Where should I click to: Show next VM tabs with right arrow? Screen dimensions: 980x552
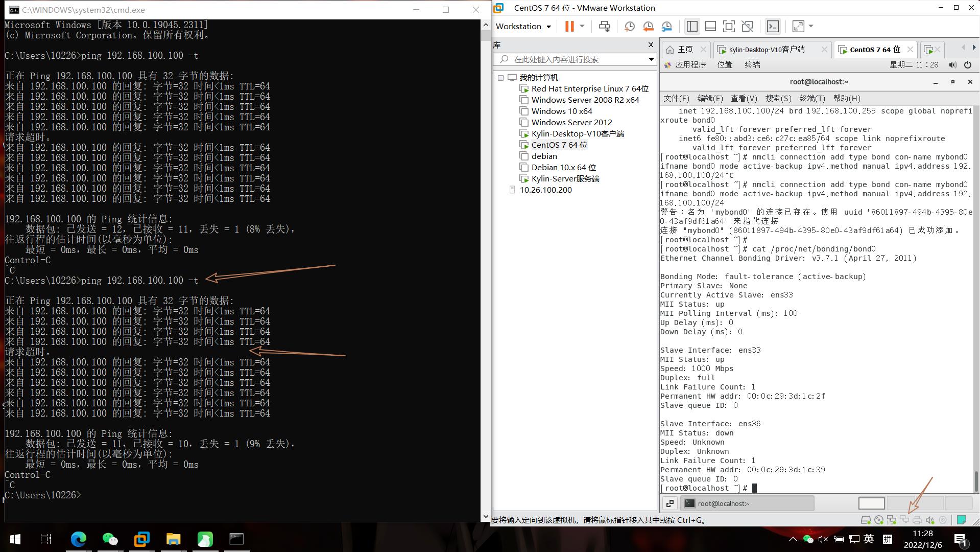pyautogui.click(x=974, y=48)
